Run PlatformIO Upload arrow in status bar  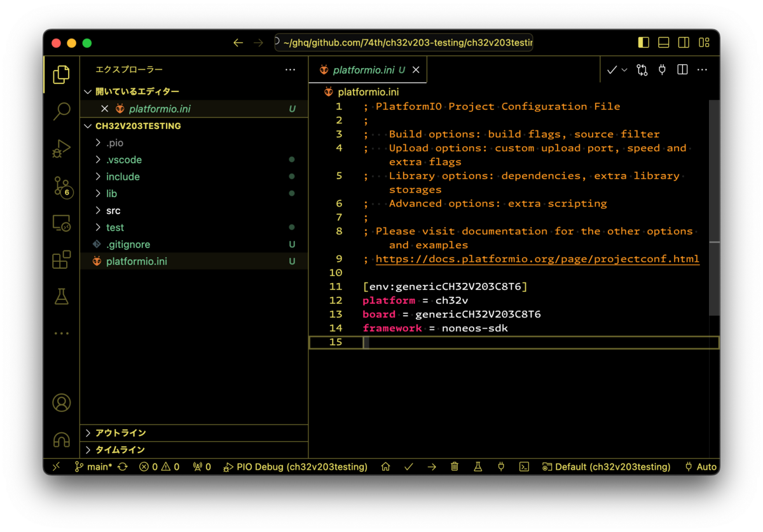coord(432,467)
